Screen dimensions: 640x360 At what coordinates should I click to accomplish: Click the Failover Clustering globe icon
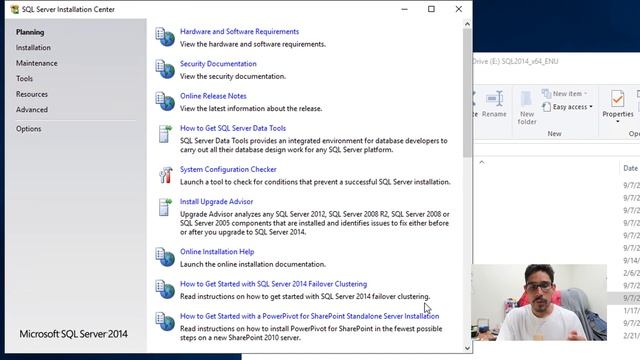coord(165,289)
